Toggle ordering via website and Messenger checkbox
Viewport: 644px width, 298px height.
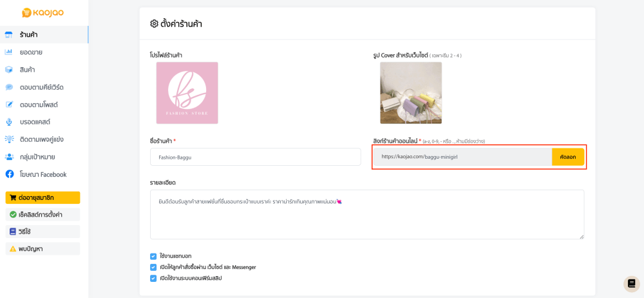[153, 267]
